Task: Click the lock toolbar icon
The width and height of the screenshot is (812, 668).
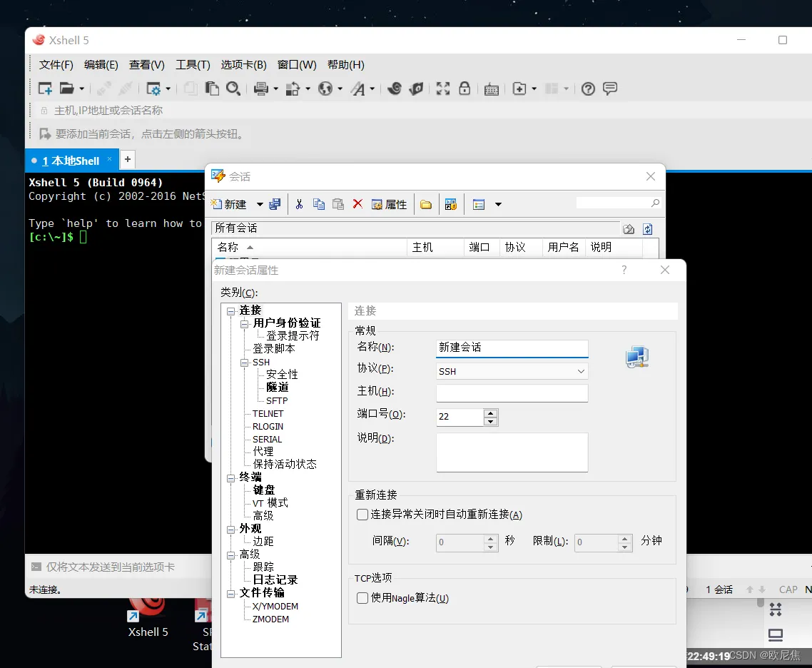Action: tap(465, 88)
